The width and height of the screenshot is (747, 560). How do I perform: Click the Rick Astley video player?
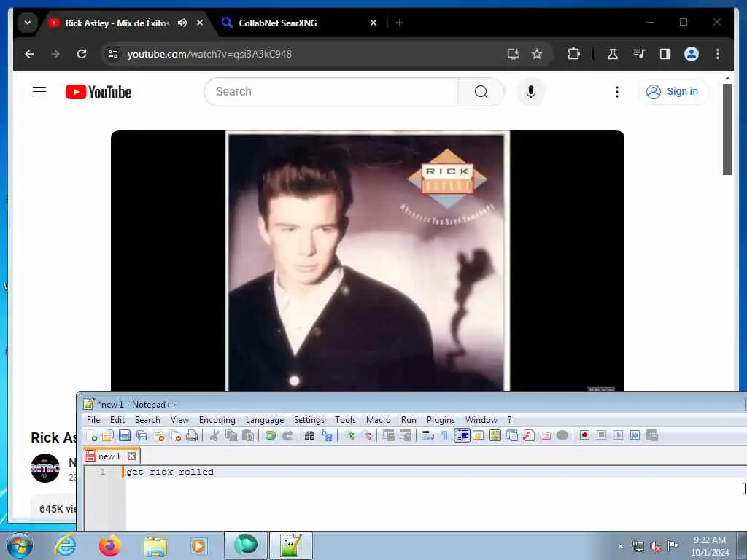tap(368, 260)
